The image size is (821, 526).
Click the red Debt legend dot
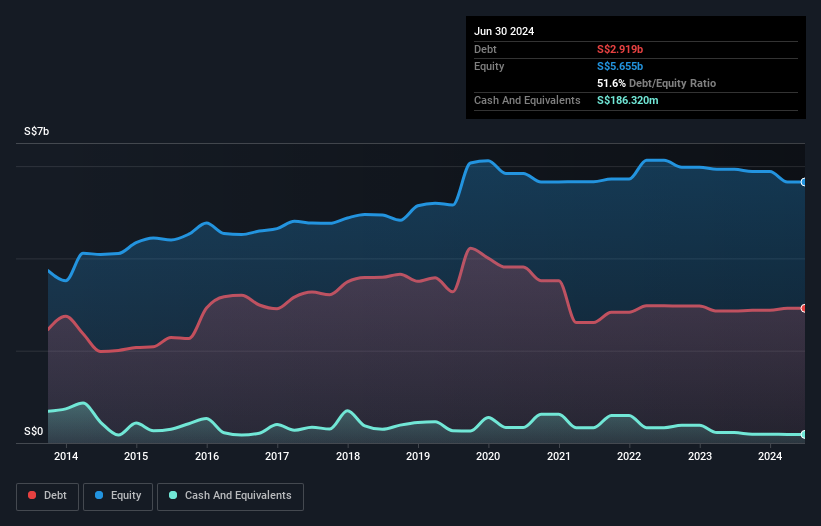[x=32, y=495]
